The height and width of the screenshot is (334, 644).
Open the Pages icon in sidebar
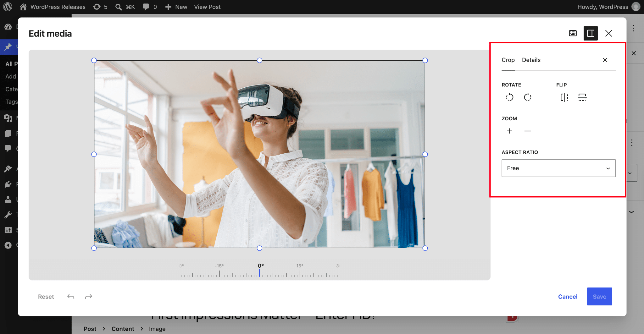point(8,134)
